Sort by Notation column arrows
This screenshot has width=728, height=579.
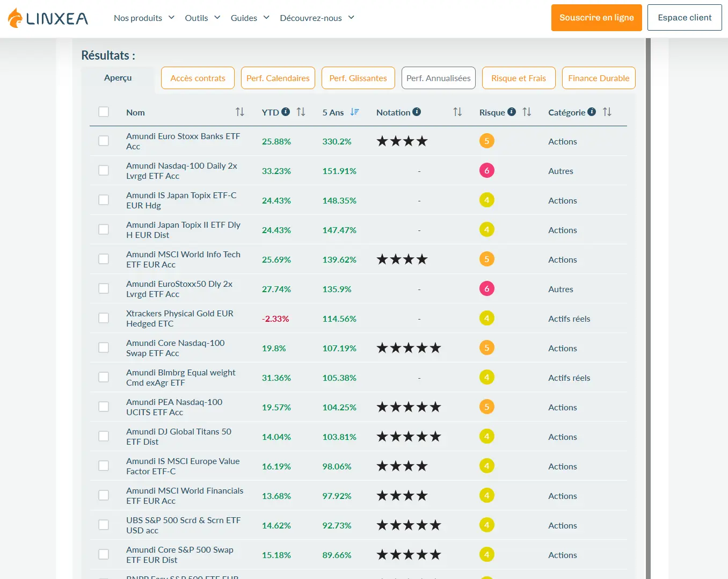click(x=457, y=112)
